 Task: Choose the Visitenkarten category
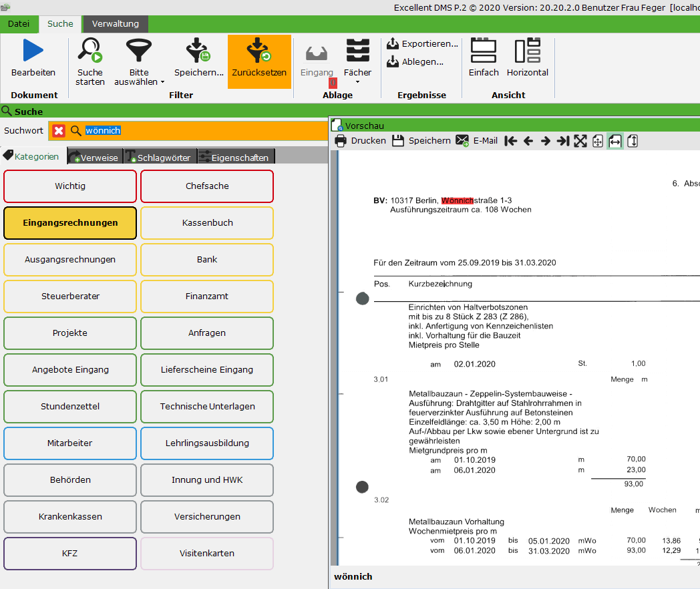[207, 554]
